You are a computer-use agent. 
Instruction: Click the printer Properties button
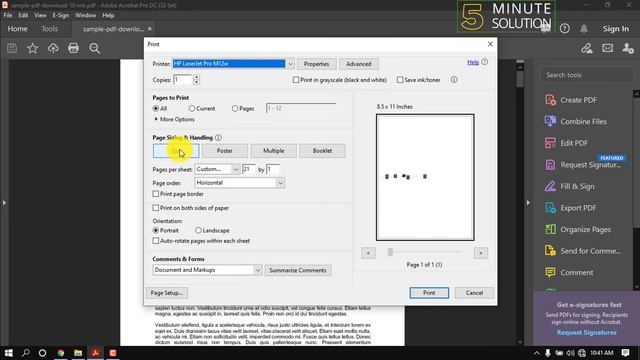(x=316, y=64)
